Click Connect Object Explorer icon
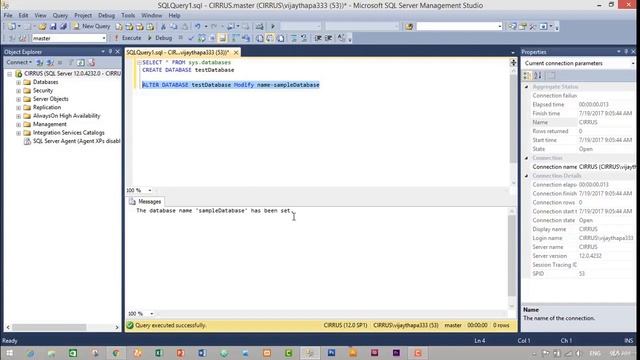The image size is (640, 360). 40,62
